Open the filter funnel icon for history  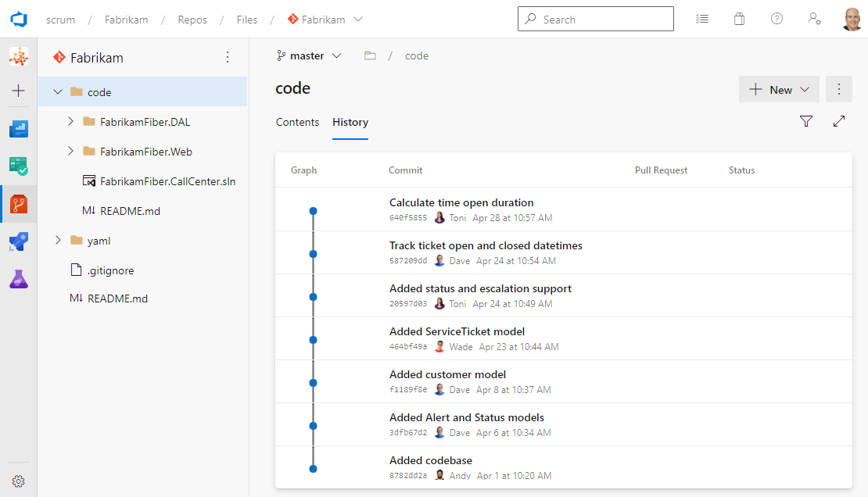pos(806,121)
